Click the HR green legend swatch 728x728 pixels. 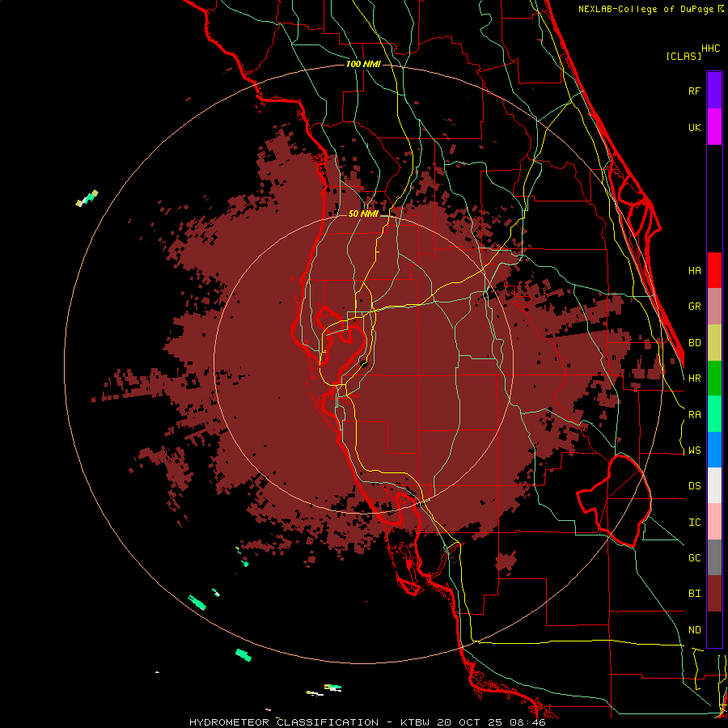click(714, 379)
